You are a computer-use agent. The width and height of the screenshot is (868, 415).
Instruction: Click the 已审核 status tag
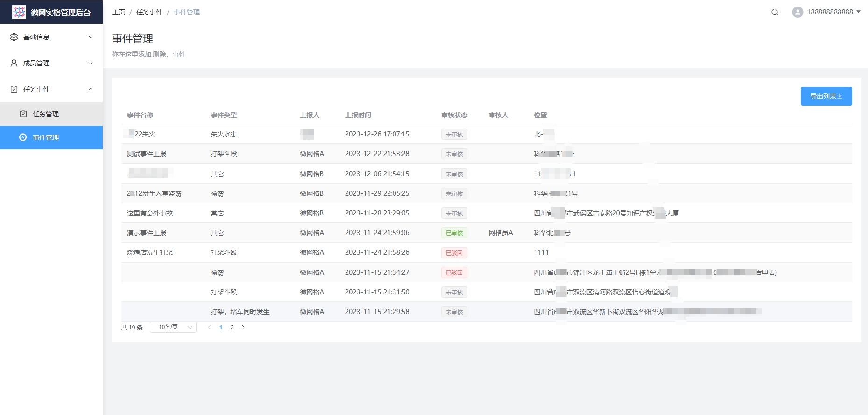click(x=454, y=233)
